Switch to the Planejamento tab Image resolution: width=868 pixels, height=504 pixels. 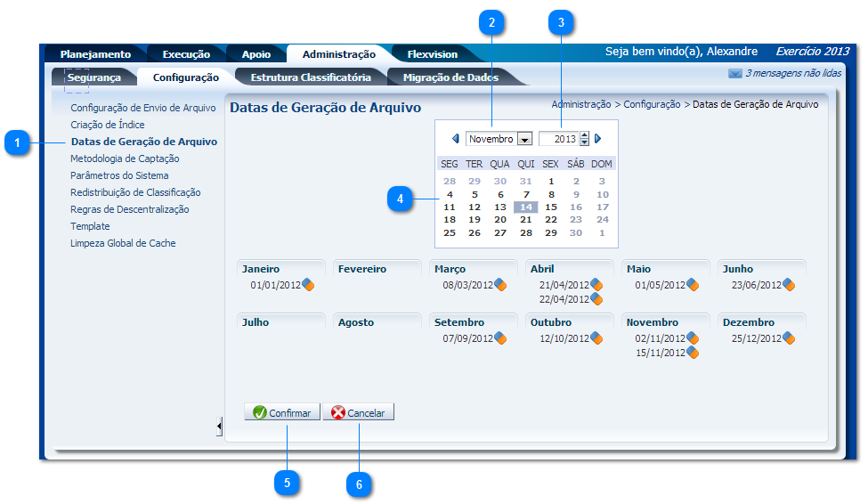(x=95, y=54)
